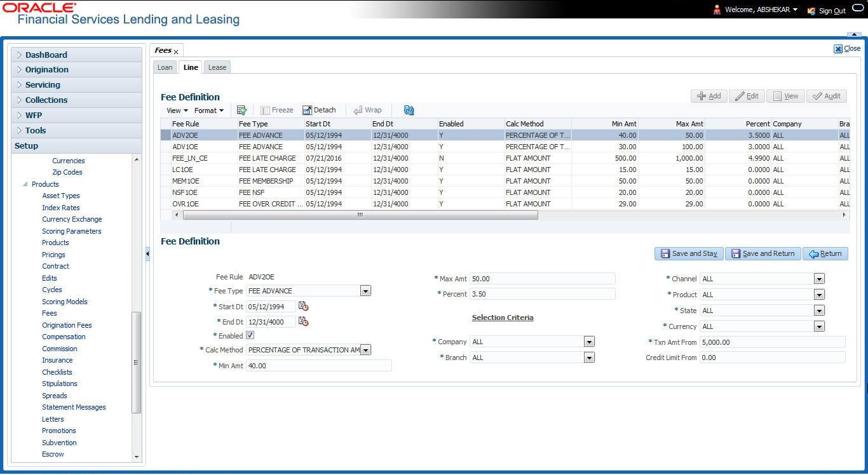This screenshot has height=475, width=868.
Task: Open the Welcome ABSHEKAR user menu
Action: (x=761, y=10)
